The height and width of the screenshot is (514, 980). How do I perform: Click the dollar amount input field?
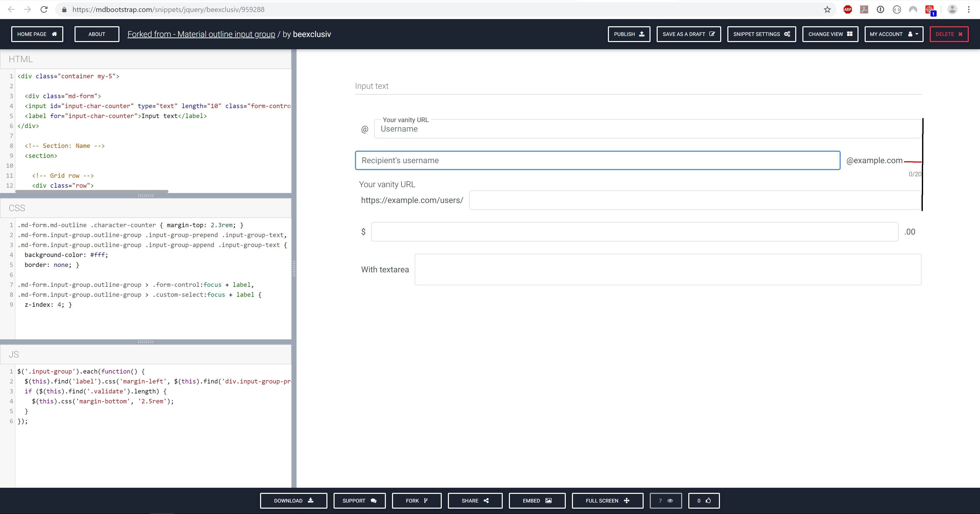634,232
